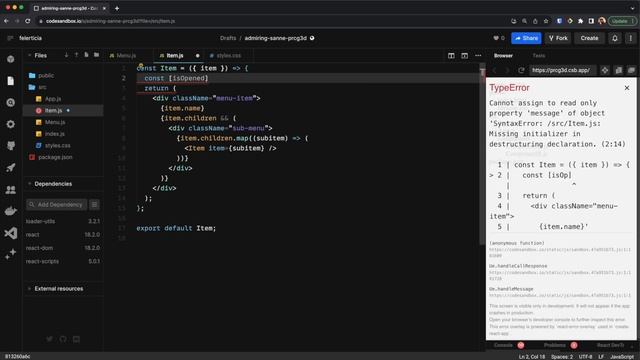Click JavaScript language mode in status bar
Screen dimensions: 640x360
[x=622, y=356]
